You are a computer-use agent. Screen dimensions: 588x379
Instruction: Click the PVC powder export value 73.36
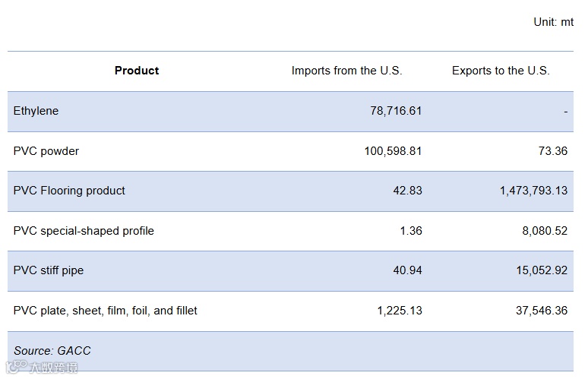(x=552, y=151)
